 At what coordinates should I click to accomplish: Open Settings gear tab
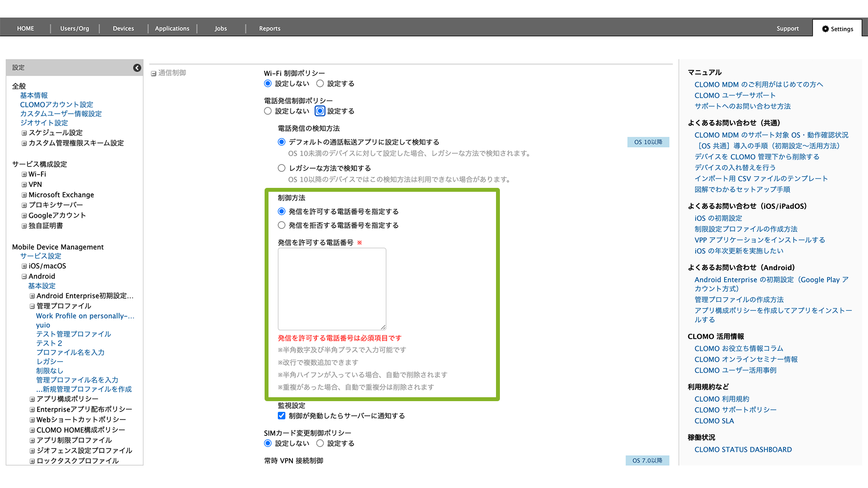pyautogui.click(x=837, y=29)
